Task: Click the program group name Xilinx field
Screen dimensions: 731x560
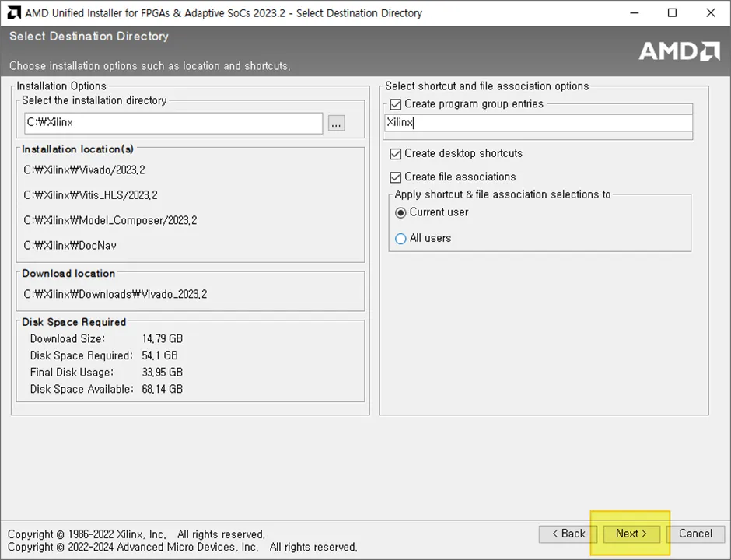Action: [x=538, y=123]
